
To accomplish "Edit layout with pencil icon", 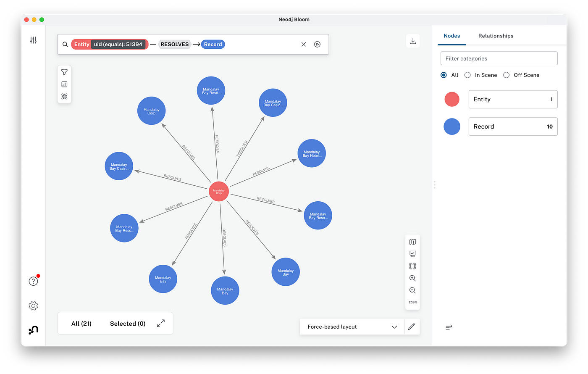I will coord(412,327).
